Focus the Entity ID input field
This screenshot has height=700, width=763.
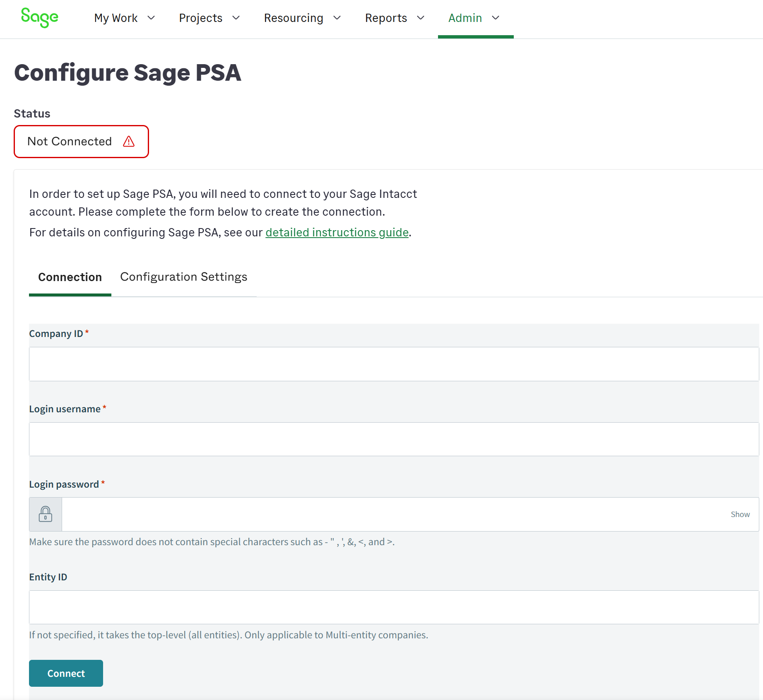pos(394,607)
